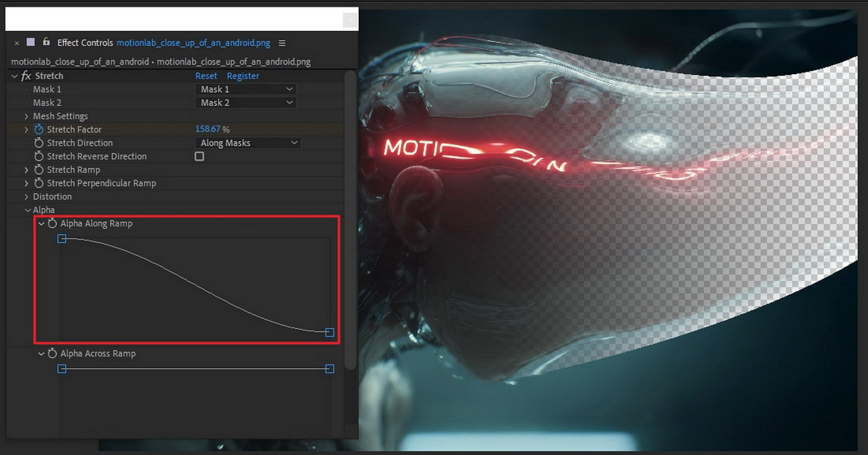868x455 pixels.
Task: Toggle the Alpha Along Ramp stopwatch
Action: [52, 223]
